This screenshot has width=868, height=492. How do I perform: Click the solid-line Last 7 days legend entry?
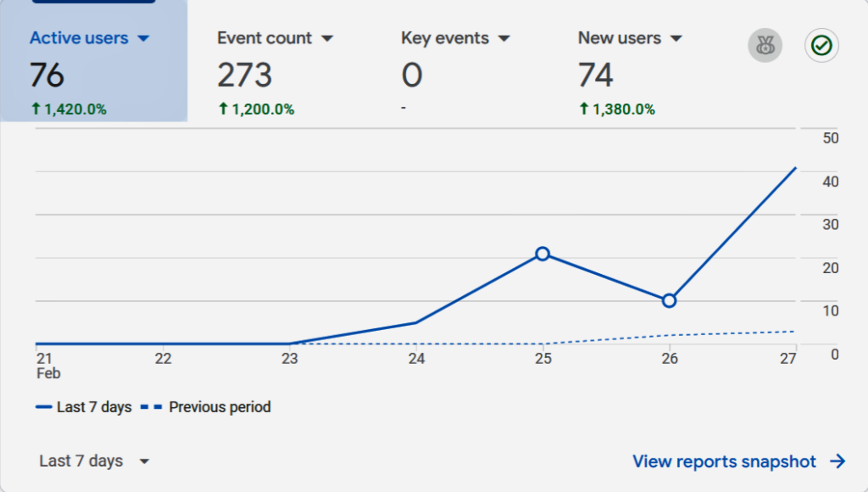(x=84, y=407)
